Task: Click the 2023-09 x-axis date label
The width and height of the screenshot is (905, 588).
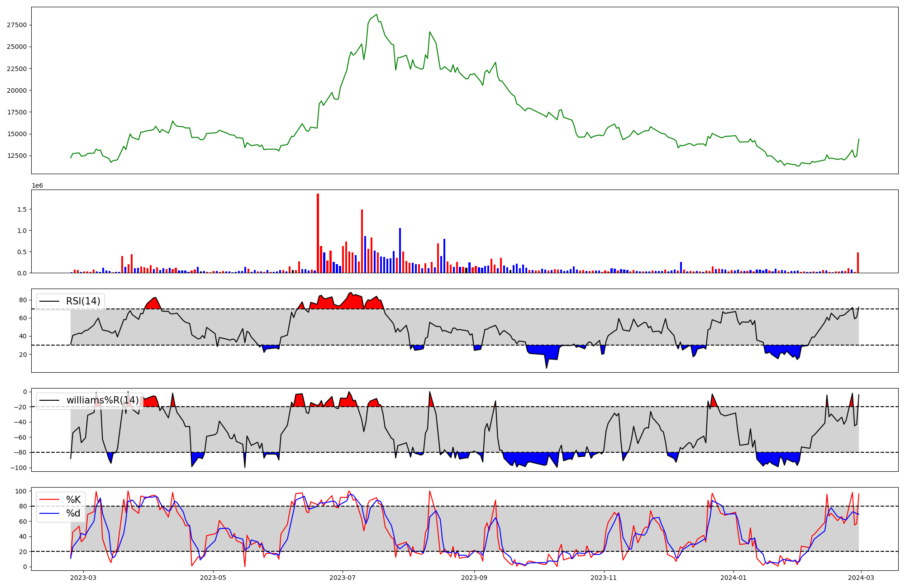Action: click(475, 578)
